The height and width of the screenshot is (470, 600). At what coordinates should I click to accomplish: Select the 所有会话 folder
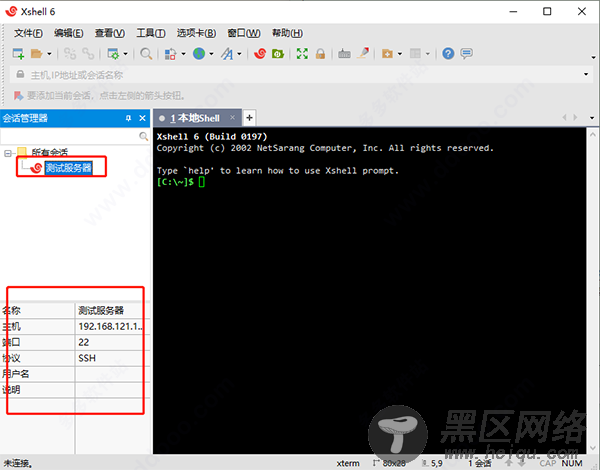50,152
